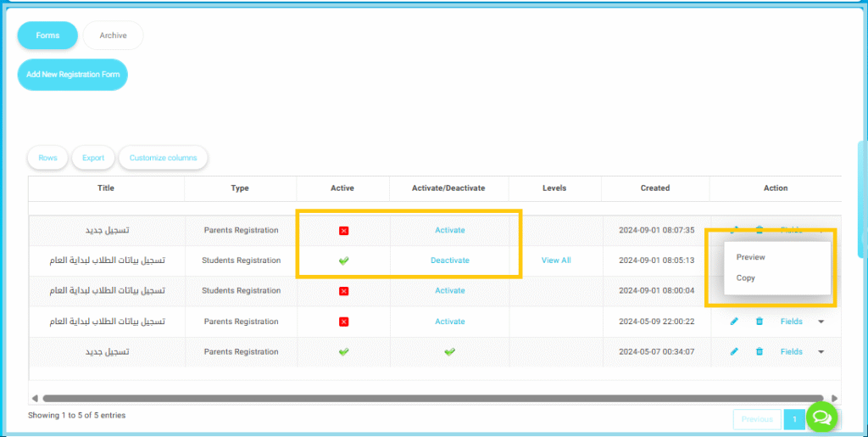
Task: Delete the form created 2024-05-07
Action: 759,351
